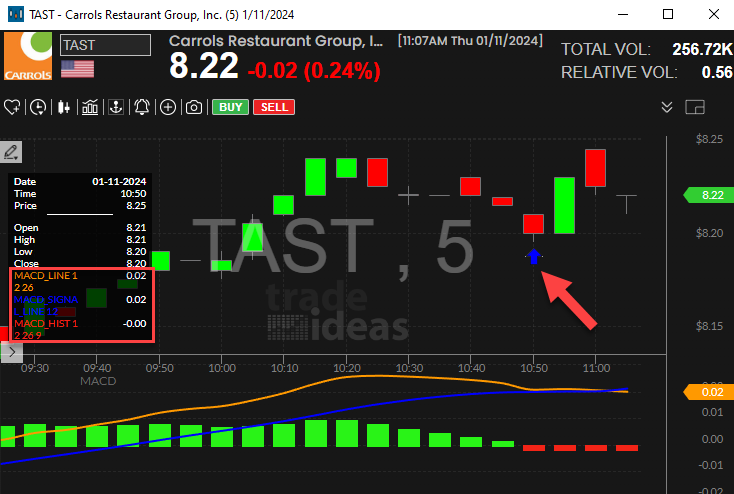Select the candlestick chart style icon
Viewport: 734px width, 494px height.
(64, 107)
